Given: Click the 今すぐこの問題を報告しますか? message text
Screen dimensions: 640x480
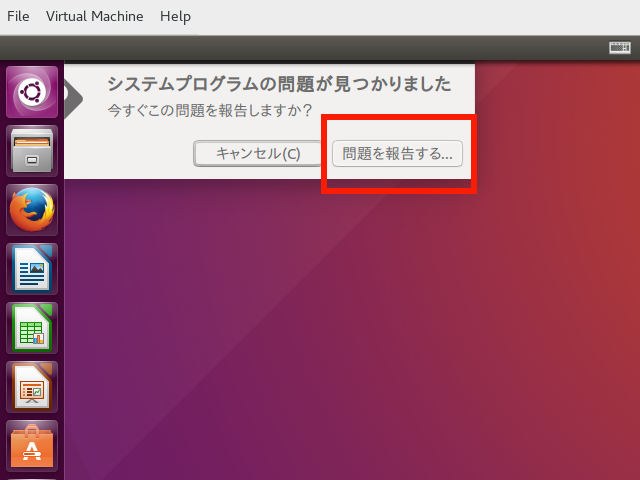Looking at the screenshot, I should tap(210, 109).
